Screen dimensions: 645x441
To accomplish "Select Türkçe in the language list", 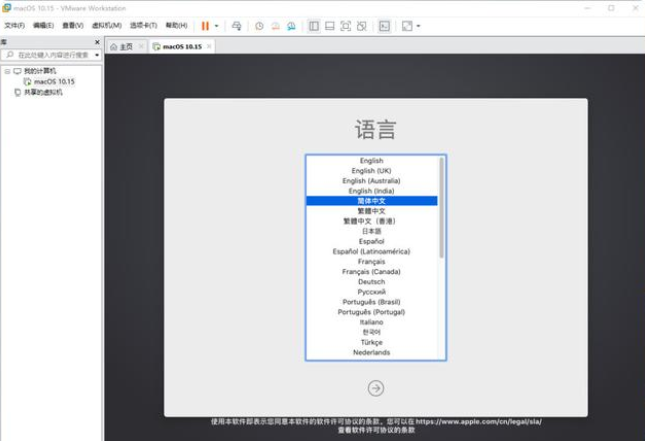I will (371, 342).
